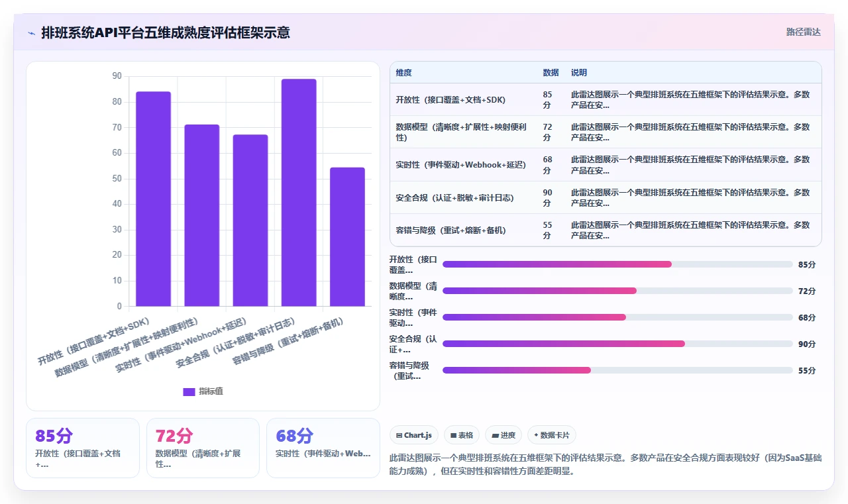This screenshot has width=848, height=504.
Task: Click the 55分 value in table
Action: tap(547, 230)
